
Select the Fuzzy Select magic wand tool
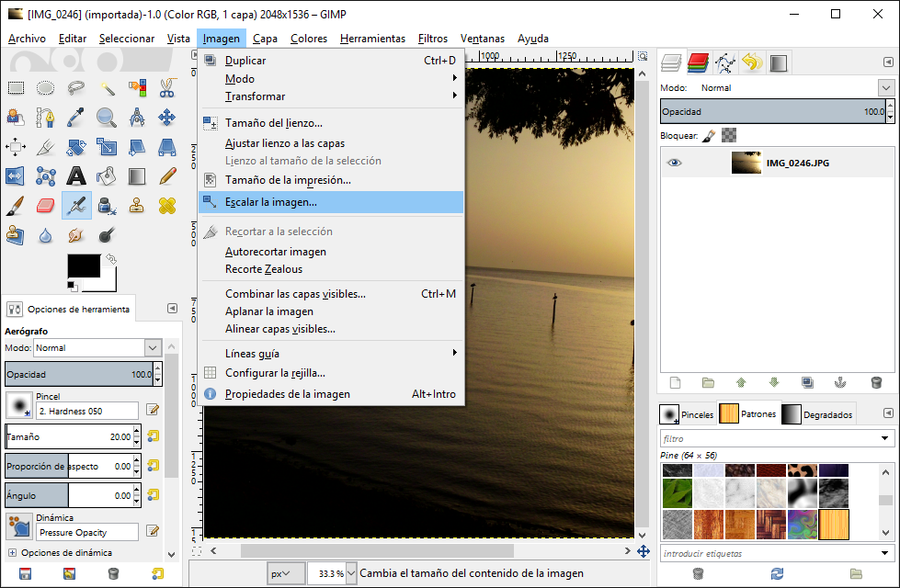point(108,87)
